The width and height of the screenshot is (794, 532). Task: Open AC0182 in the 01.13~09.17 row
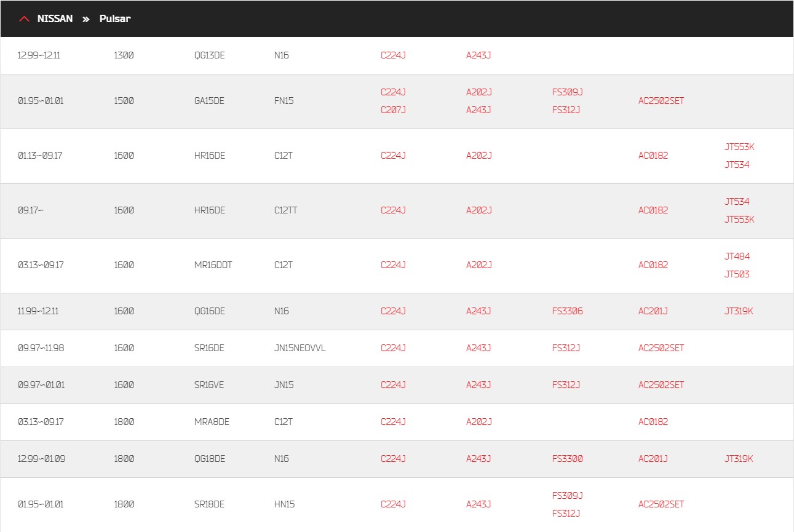653,156
